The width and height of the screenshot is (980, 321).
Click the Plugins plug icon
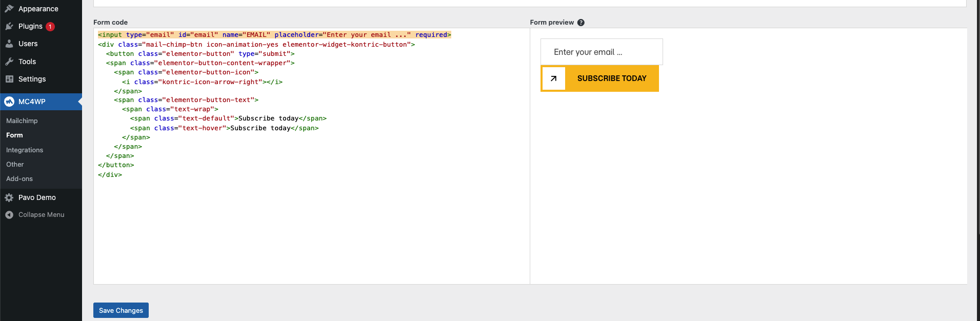click(x=9, y=26)
